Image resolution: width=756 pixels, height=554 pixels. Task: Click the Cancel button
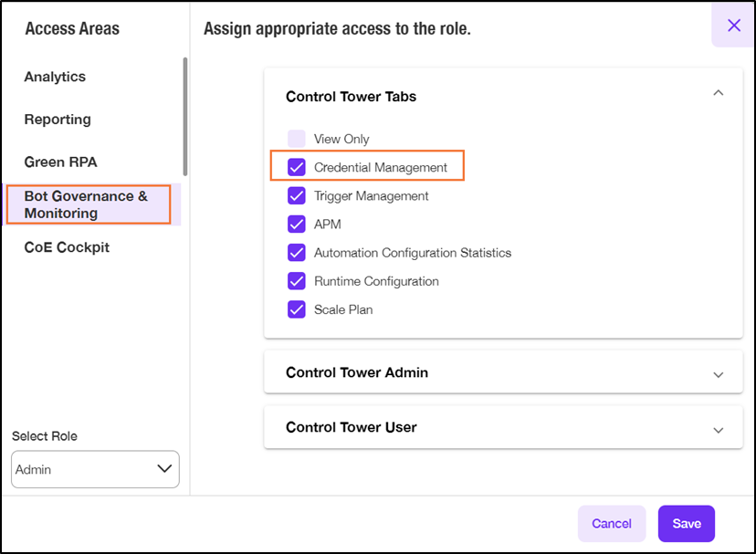(x=612, y=524)
